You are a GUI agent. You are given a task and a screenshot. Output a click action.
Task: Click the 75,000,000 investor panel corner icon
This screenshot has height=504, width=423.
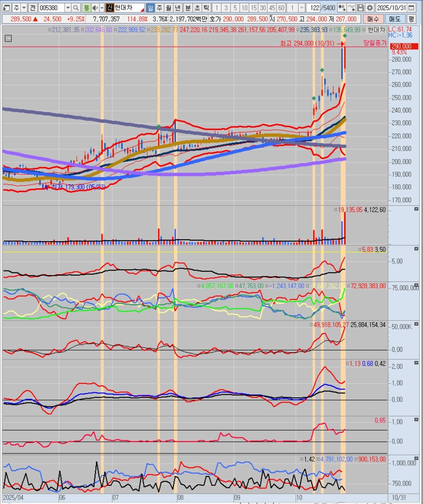(416, 285)
